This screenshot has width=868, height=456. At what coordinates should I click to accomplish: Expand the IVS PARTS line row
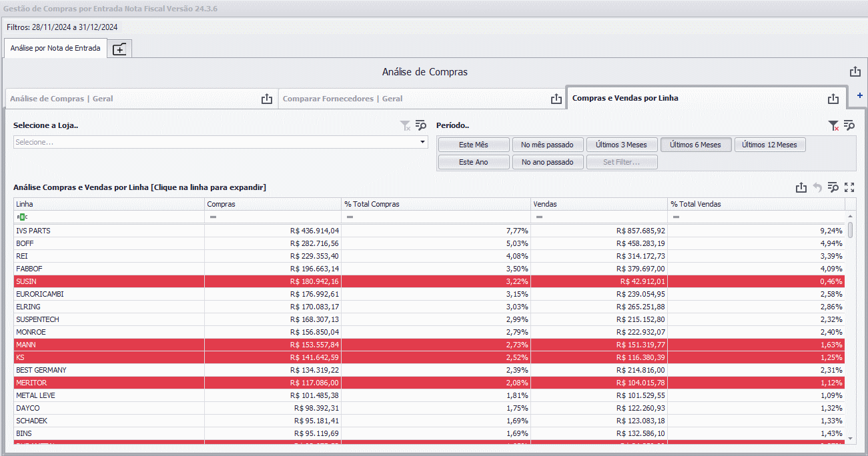point(430,231)
